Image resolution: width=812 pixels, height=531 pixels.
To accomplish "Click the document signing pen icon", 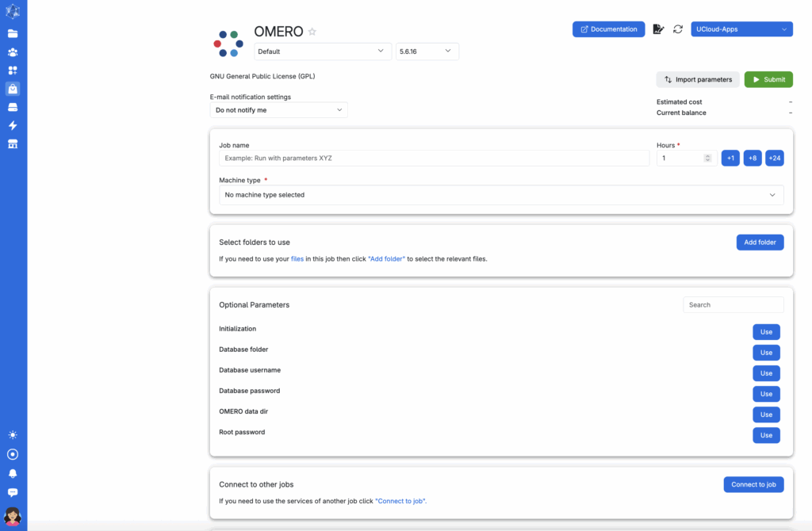I will tap(658, 29).
